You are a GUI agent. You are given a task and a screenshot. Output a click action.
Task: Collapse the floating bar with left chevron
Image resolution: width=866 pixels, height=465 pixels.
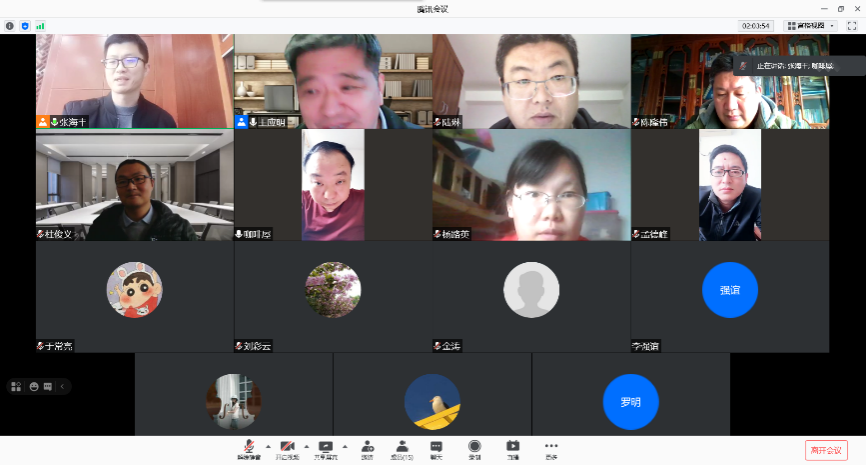(62, 386)
